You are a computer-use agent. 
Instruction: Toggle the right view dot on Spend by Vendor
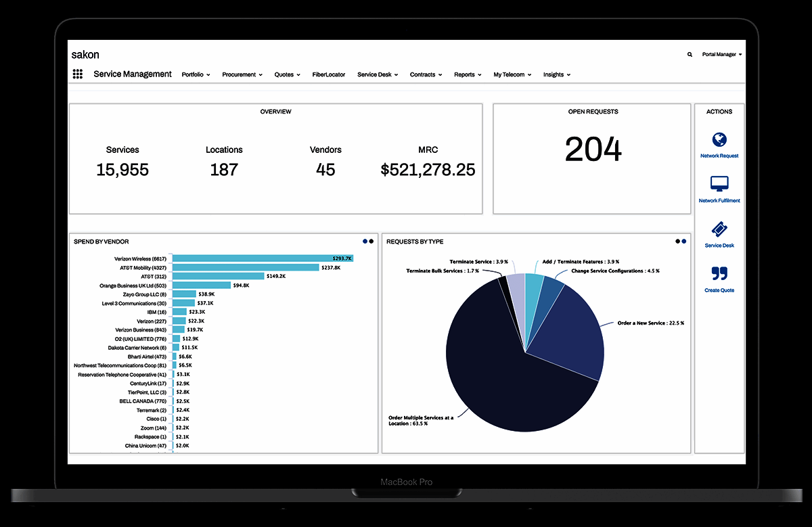coord(371,241)
